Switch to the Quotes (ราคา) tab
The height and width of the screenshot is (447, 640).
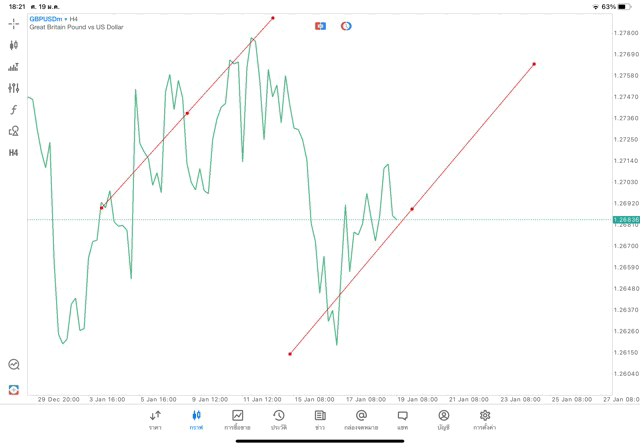click(x=155, y=419)
